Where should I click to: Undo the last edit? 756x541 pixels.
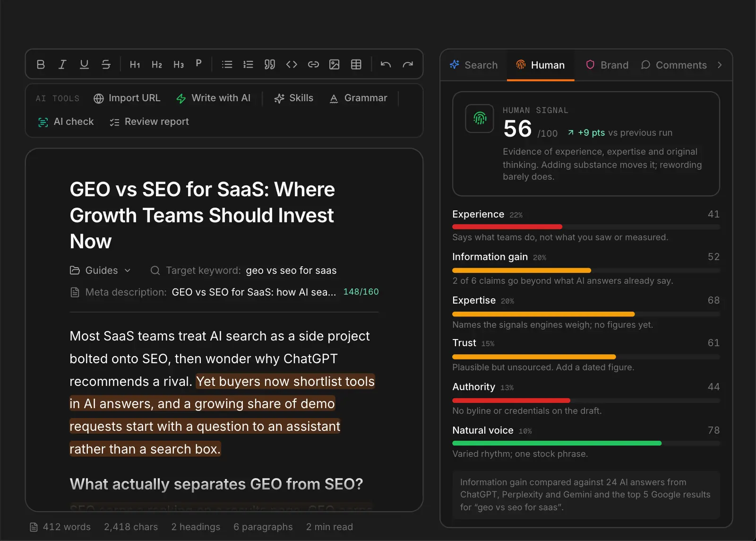click(x=386, y=64)
